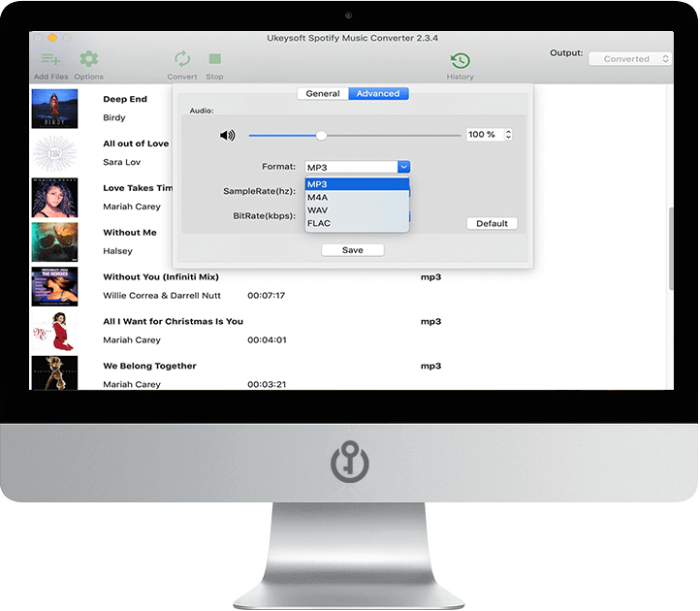
Task: Click the All out of Love thumbnail
Action: pyautogui.click(x=54, y=153)
